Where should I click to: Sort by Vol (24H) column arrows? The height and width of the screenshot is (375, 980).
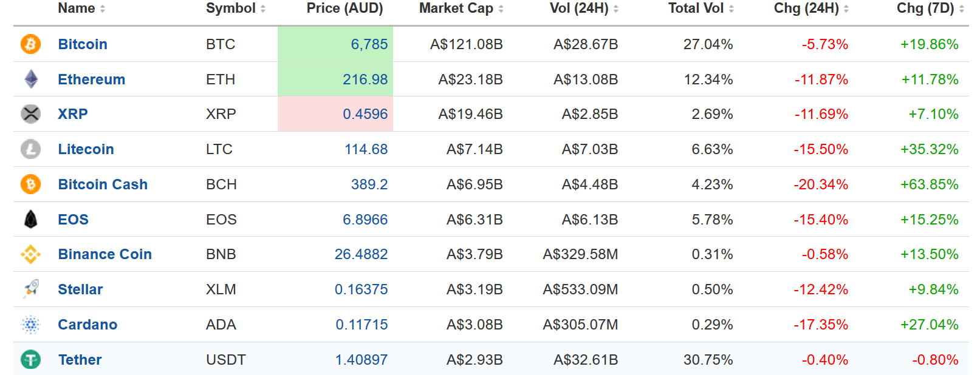tap(616, 8)
